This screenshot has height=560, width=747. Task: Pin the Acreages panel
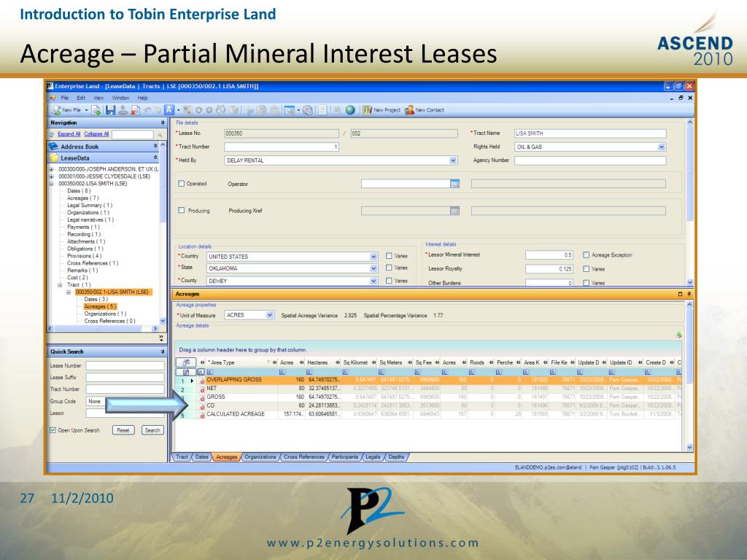coord(689,294)
